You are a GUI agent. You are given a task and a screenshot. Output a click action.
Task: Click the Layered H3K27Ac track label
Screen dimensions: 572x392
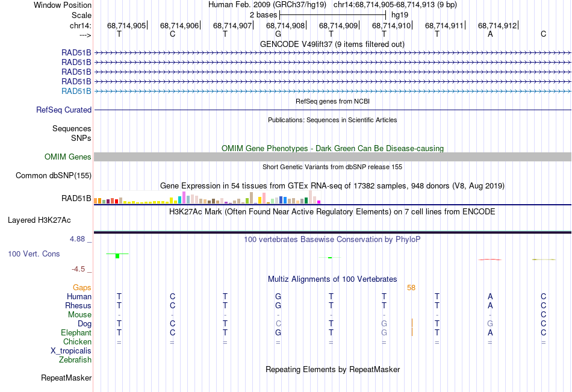coord(39,220)
